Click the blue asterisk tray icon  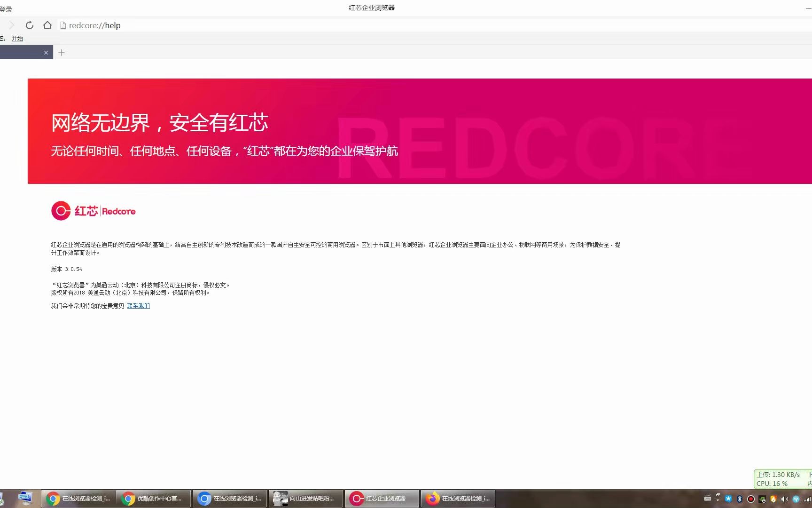click(728, 499)
